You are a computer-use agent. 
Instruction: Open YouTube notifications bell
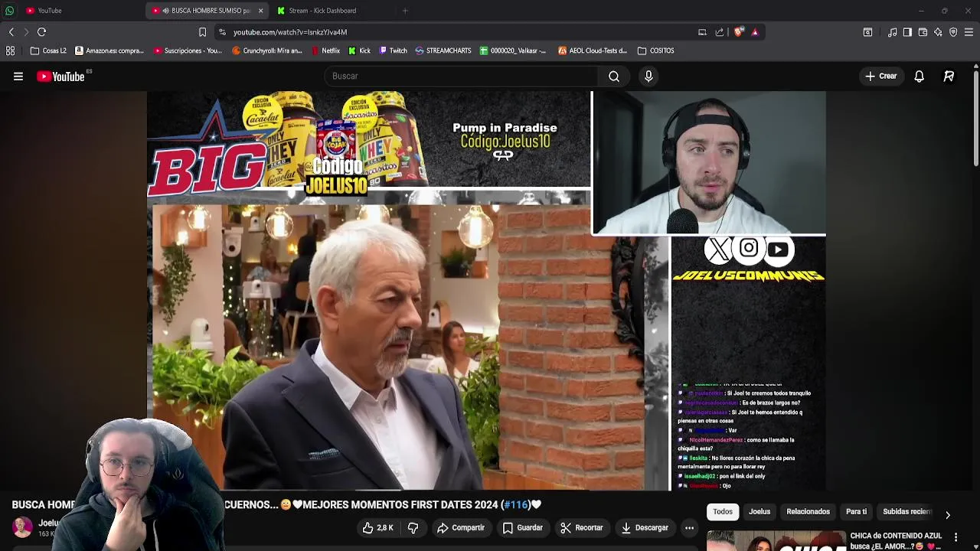919,77
